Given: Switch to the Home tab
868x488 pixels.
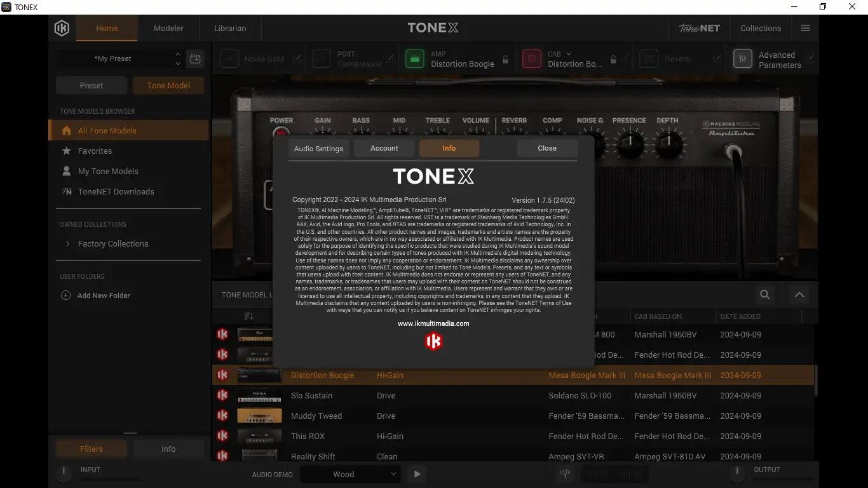Looking at the screenshot, I should [x=107, y=28].
